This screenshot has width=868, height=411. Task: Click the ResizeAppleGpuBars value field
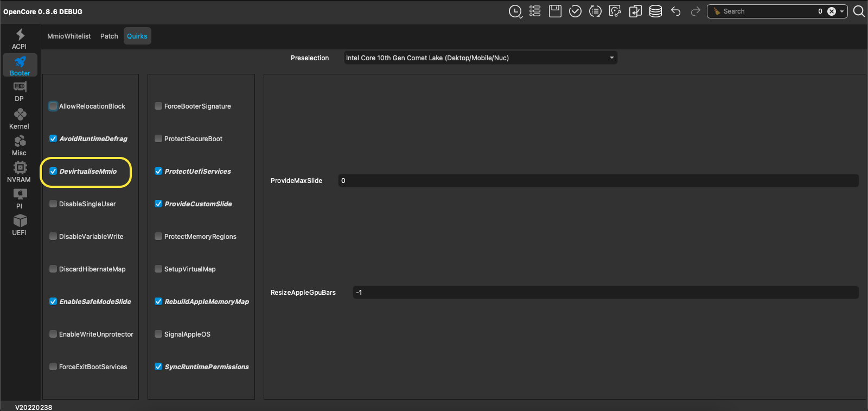point(605,293)
